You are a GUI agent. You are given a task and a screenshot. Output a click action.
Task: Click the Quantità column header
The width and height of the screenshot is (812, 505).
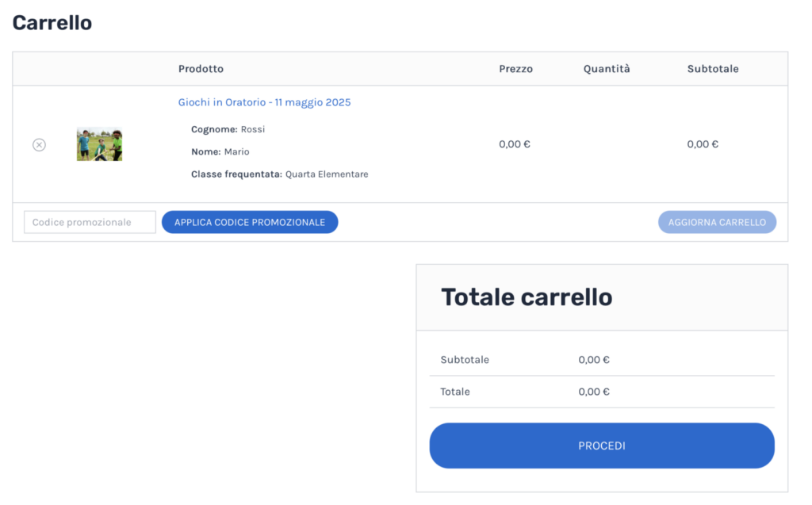tap(607, 69)
